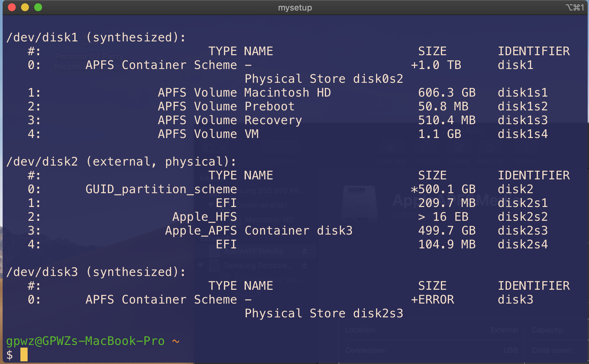Click the shell prompt cursor block
The width and height of the screenshot is (589, 364).
(x=24, y=354)
